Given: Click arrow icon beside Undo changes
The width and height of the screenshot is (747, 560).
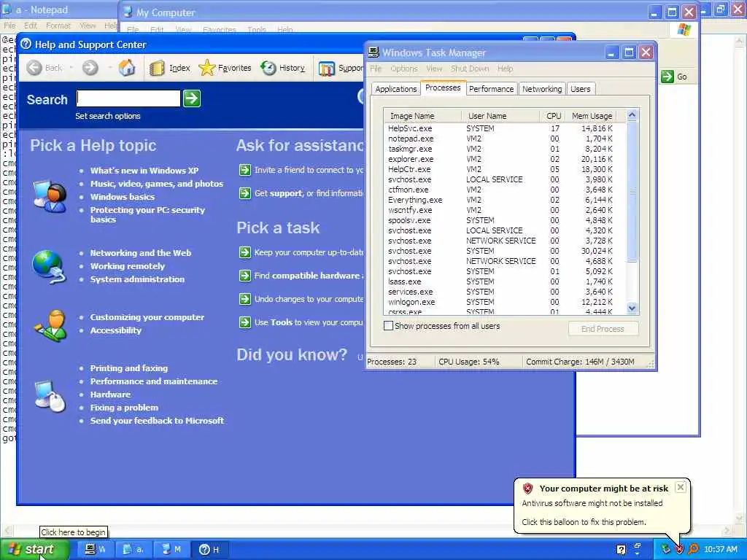Looking at the screenshot, I should click(245, 299).
